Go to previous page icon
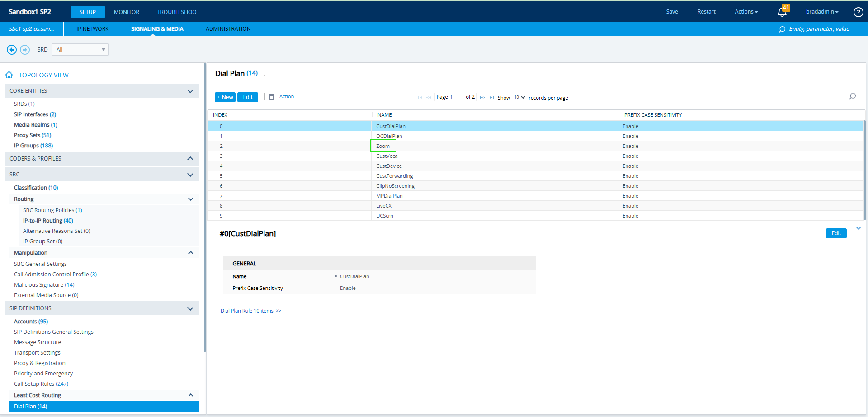Viewport: 868px width, 417px height. (x=429, y=97)
